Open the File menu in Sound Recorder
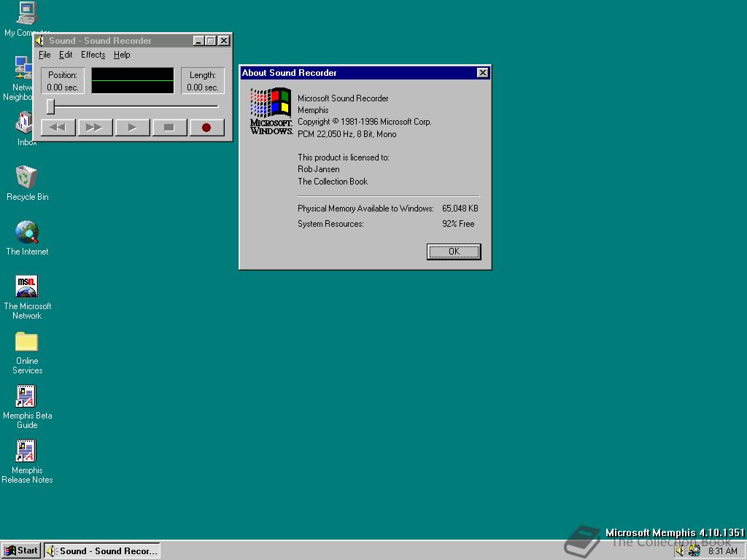This screenshot has height=560, width=747. pyautogui.click(x=44, y=55)
